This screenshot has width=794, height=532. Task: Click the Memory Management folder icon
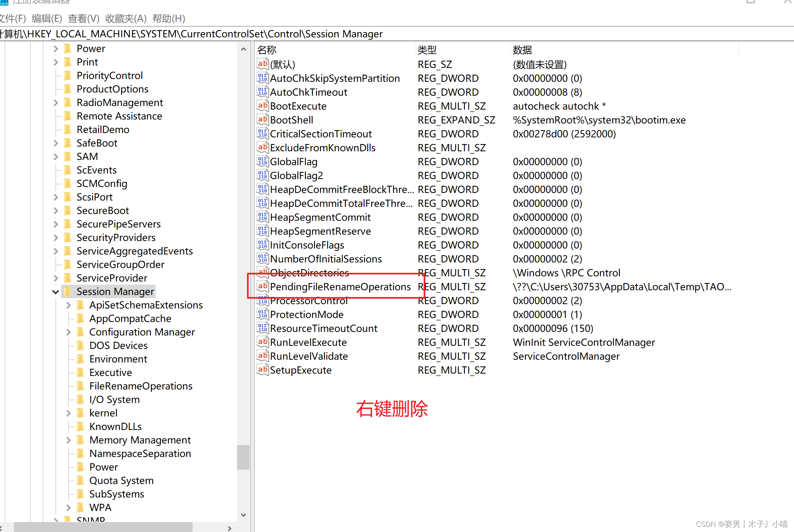[x=81, y=440]
